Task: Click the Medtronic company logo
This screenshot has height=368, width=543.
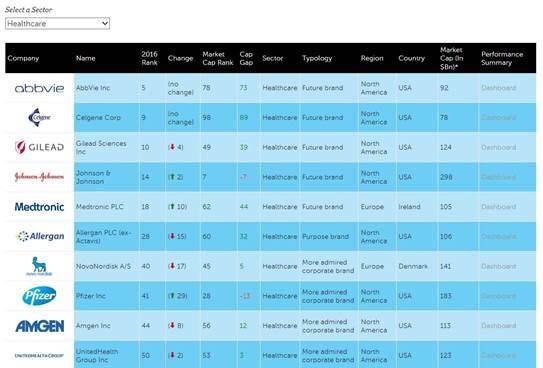Action: click(x=39, y=207)
